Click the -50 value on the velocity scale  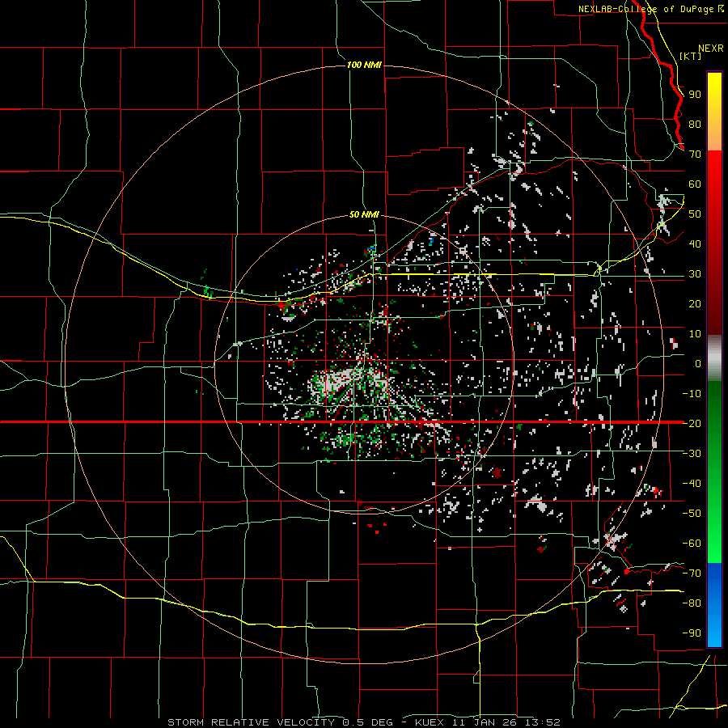pos(692,514)
